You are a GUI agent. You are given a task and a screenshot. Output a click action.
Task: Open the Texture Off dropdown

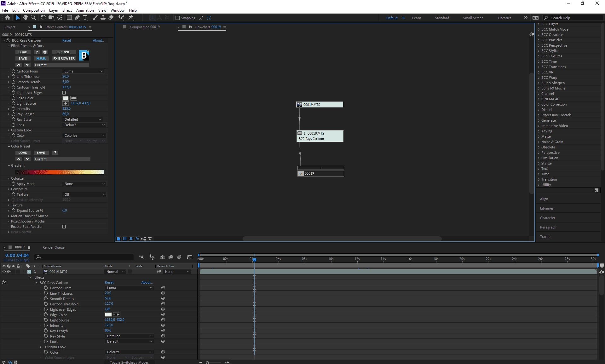pyautogui.click(x=84, y=194)
